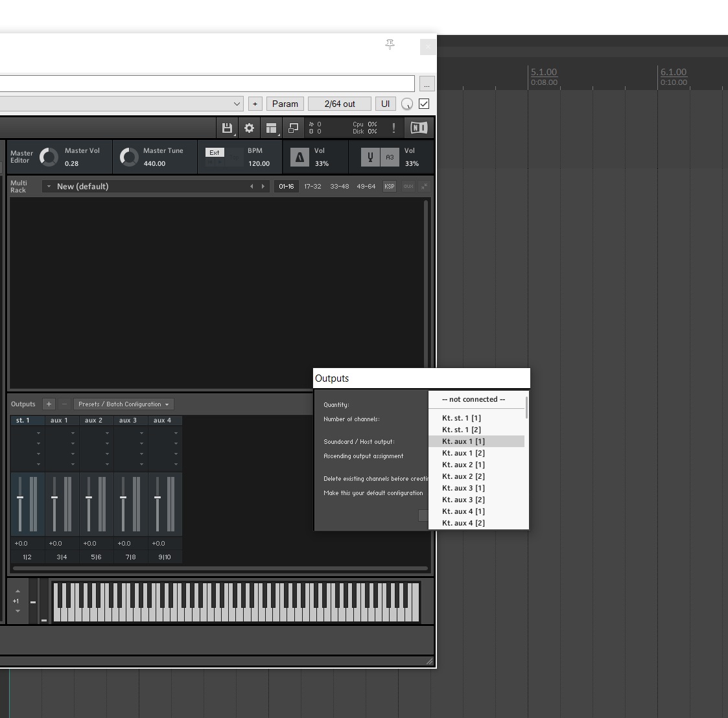Open the plugin preset combo box arrow
This screenshot has height=718, width=728.
[237, 104]
